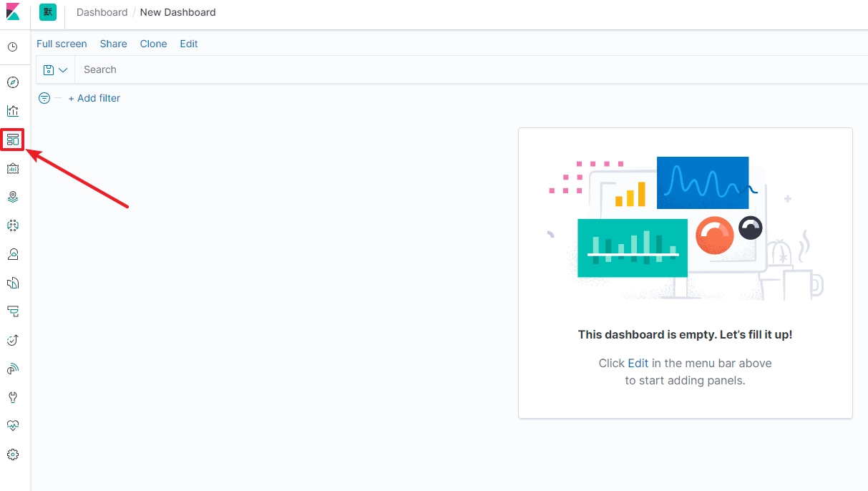Open APM from the sidebar
This screenshot has width=868, height=491.
click(13, 311)
